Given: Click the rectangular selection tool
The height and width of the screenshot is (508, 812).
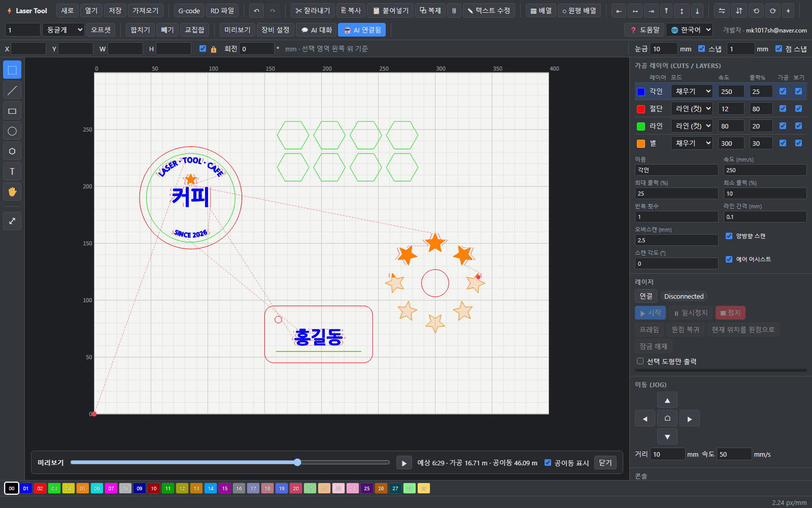Looking at the screenshot, I should pos(12,70).
